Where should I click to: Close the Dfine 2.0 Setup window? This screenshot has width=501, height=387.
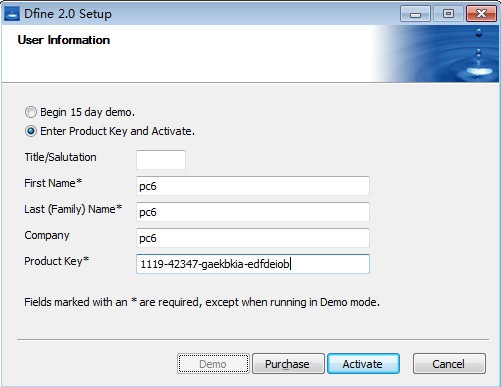(x=481, y=14)
